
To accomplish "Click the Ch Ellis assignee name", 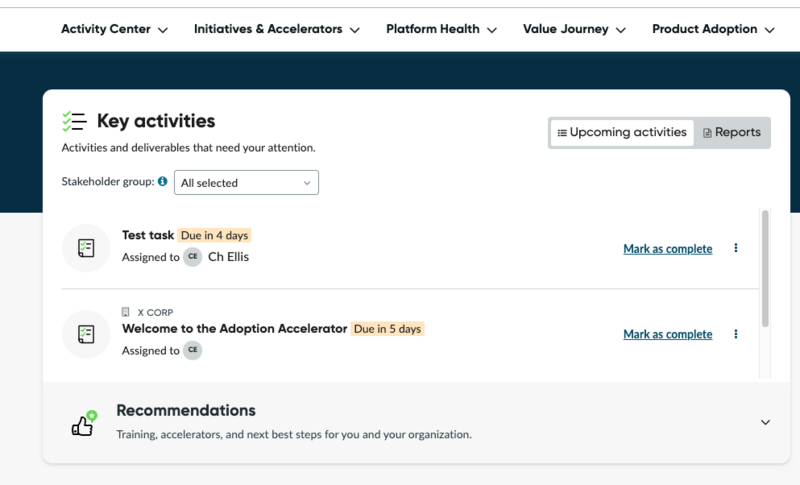I will point(229,257).
